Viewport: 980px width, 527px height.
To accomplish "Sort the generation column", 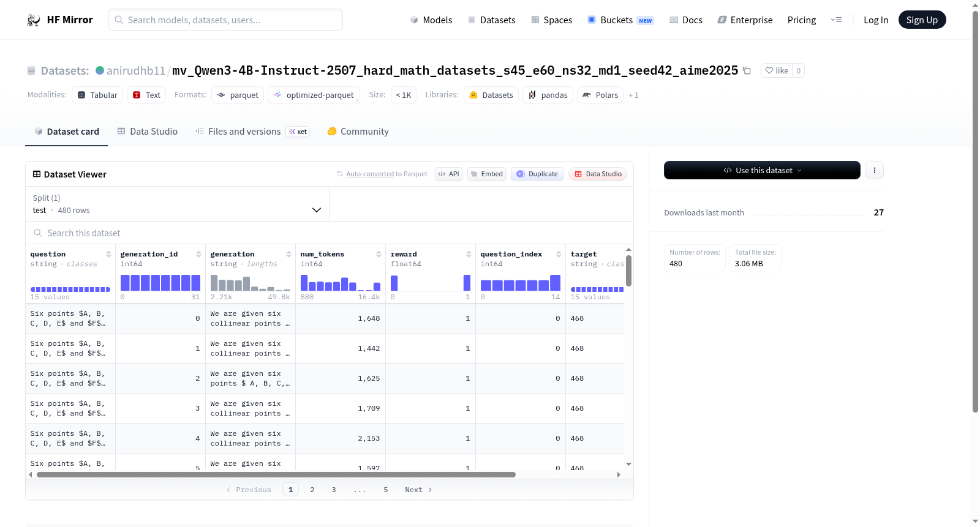I will click(x=288, y=254).
